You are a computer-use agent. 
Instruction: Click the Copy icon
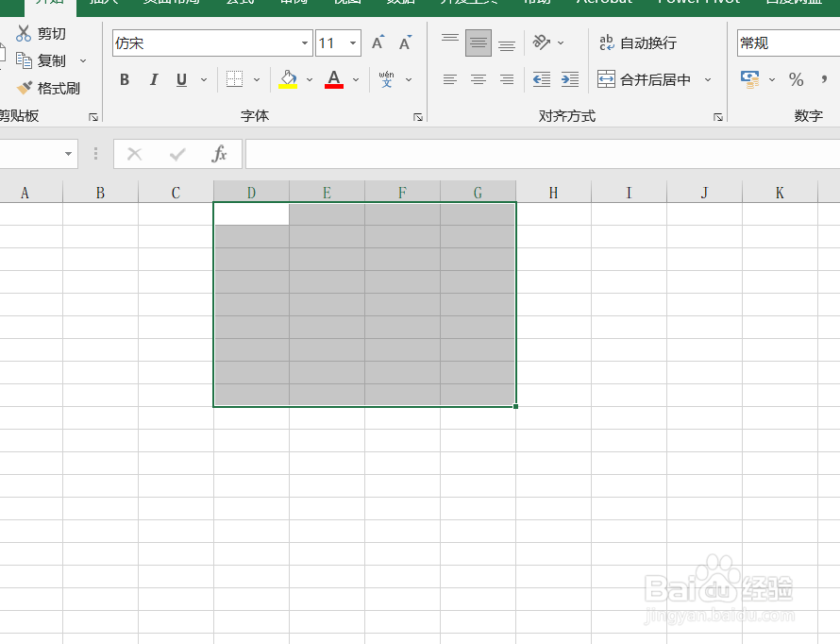[x=24, y=60]
